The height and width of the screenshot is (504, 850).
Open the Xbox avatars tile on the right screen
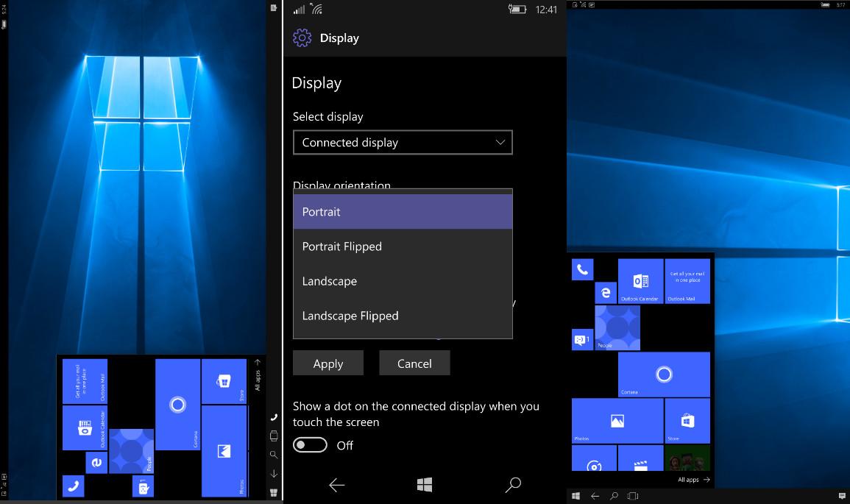pyautogui.click(x=687, y=458)
